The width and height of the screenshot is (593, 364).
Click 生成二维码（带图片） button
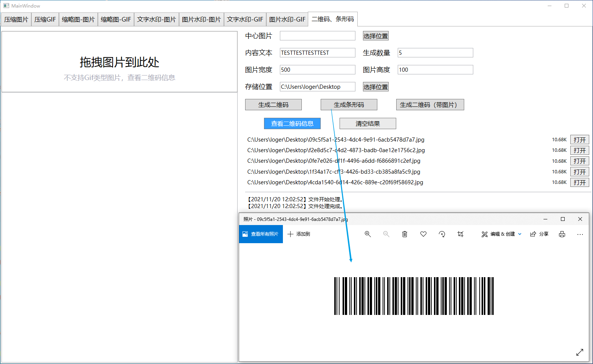pos(430,105)
